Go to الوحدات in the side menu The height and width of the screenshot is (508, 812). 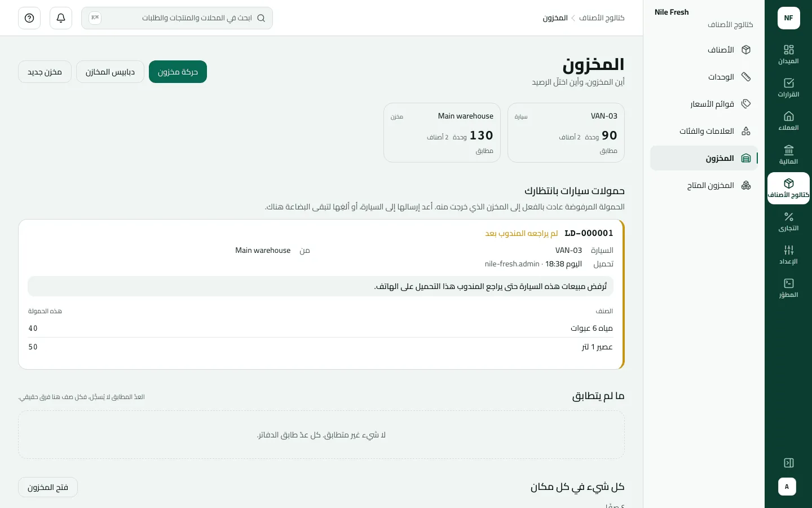point(704,77)
